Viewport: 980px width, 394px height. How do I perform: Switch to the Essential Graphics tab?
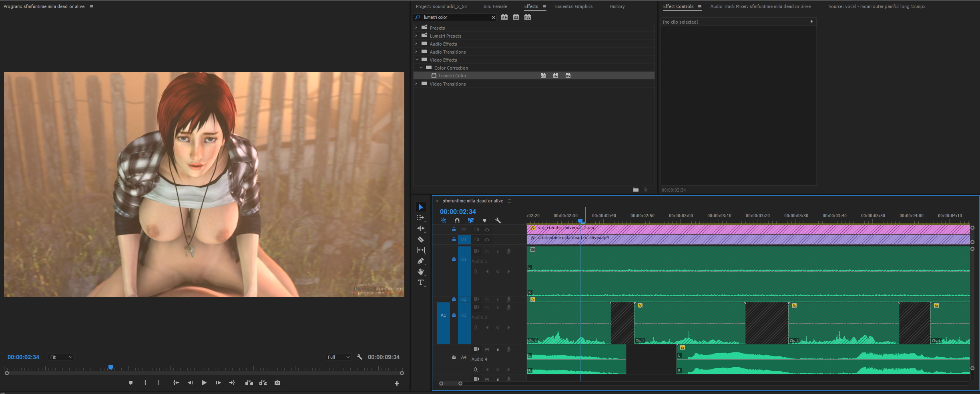click(574, 6)
